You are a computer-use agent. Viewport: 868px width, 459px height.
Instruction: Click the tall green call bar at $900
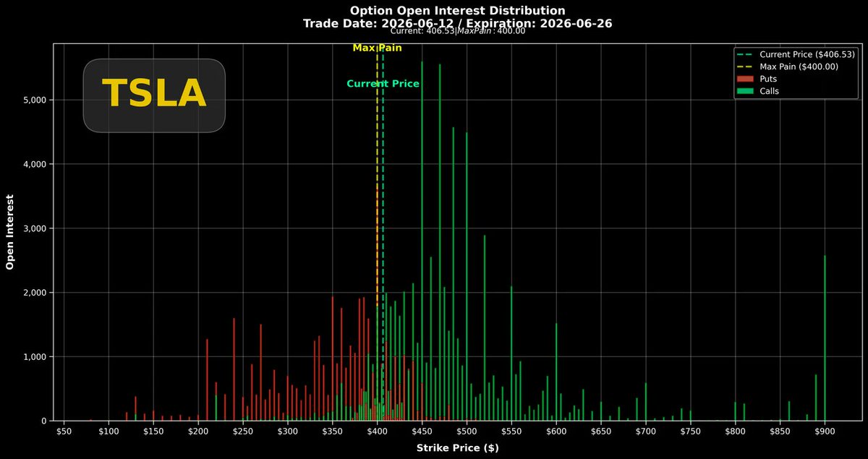coord(825,338)
